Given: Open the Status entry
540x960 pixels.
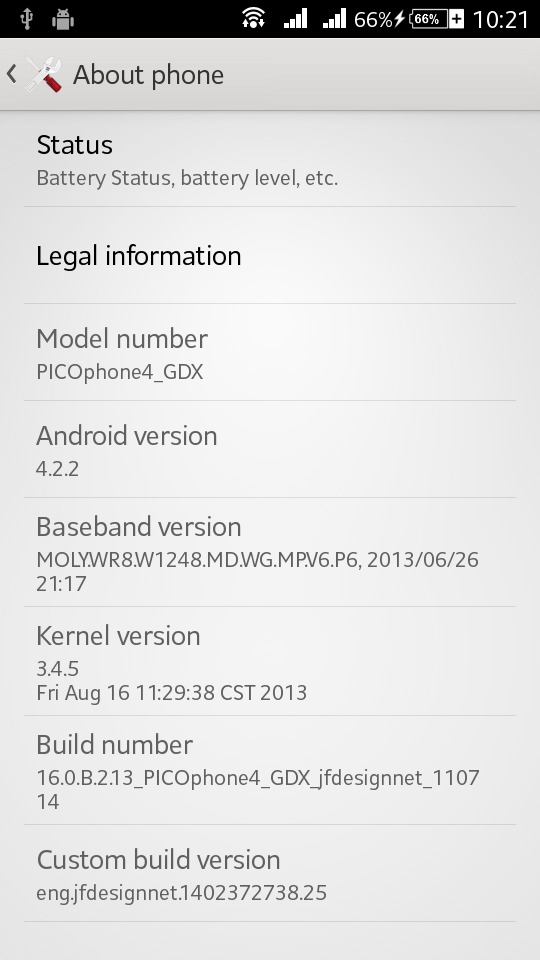Looking at the screenshot, I should [x=270, y=160].
